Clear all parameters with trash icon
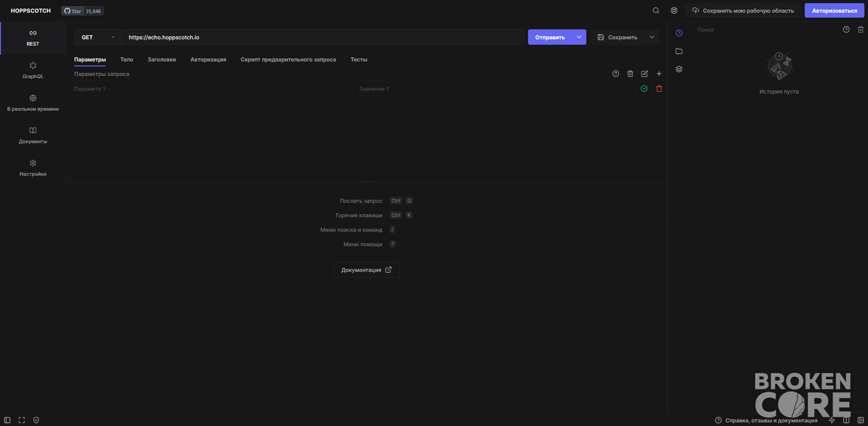 pos(630,74)
